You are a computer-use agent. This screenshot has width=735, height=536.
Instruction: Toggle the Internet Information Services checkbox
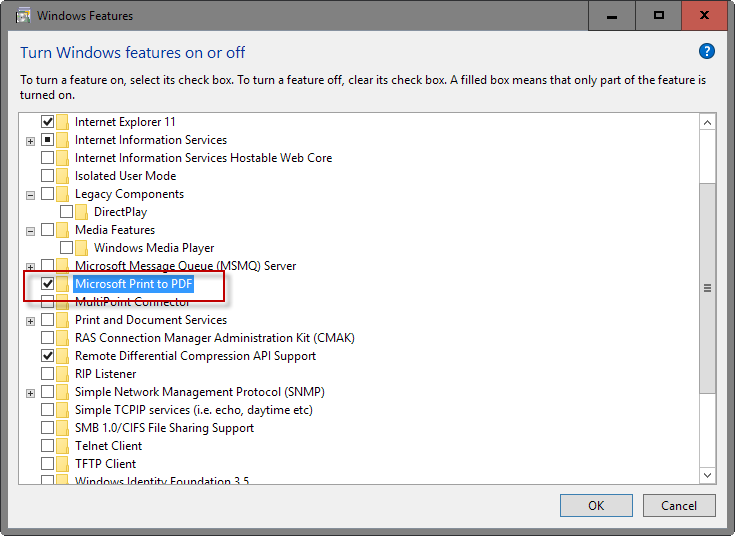click(47, 139)
